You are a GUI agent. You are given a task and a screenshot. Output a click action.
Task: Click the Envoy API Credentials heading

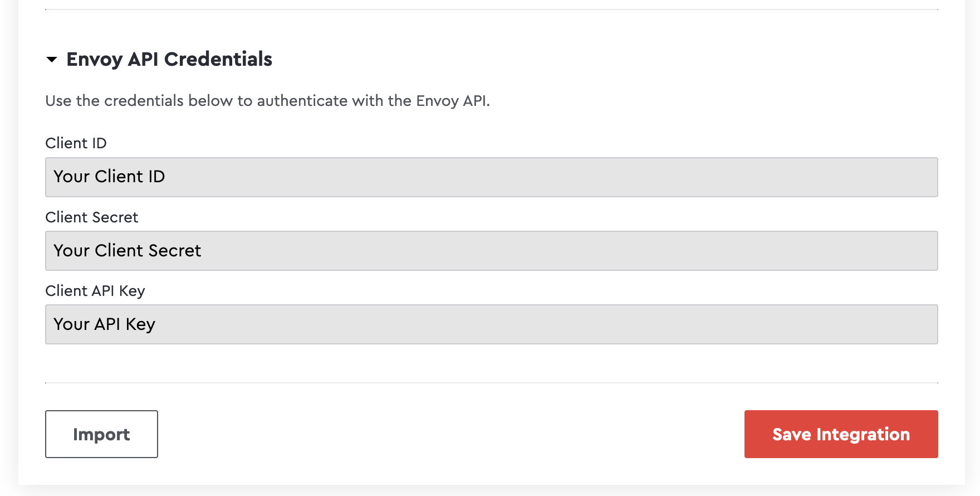point(169,59)
